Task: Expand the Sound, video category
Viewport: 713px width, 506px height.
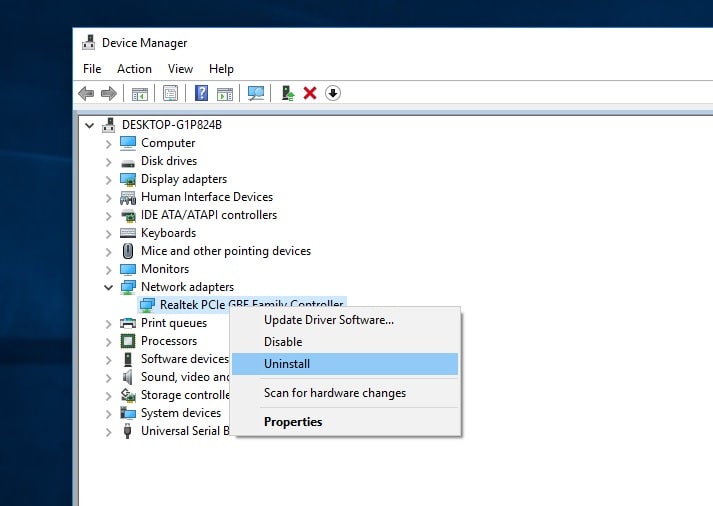Action: [x=108, y=378]
